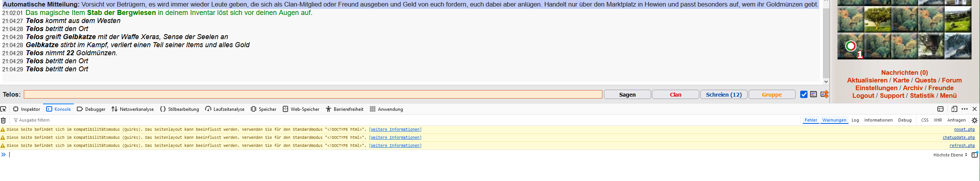Switch to the Netzwerkanalyse tab
This screenshot has height=181, width=980.
click(133, 109)
